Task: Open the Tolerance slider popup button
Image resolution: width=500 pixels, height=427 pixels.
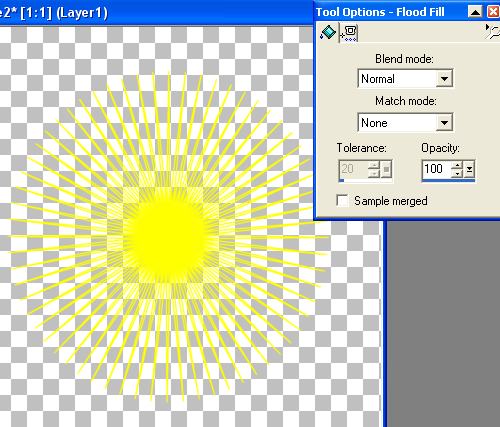Action: tap(386, 169)
